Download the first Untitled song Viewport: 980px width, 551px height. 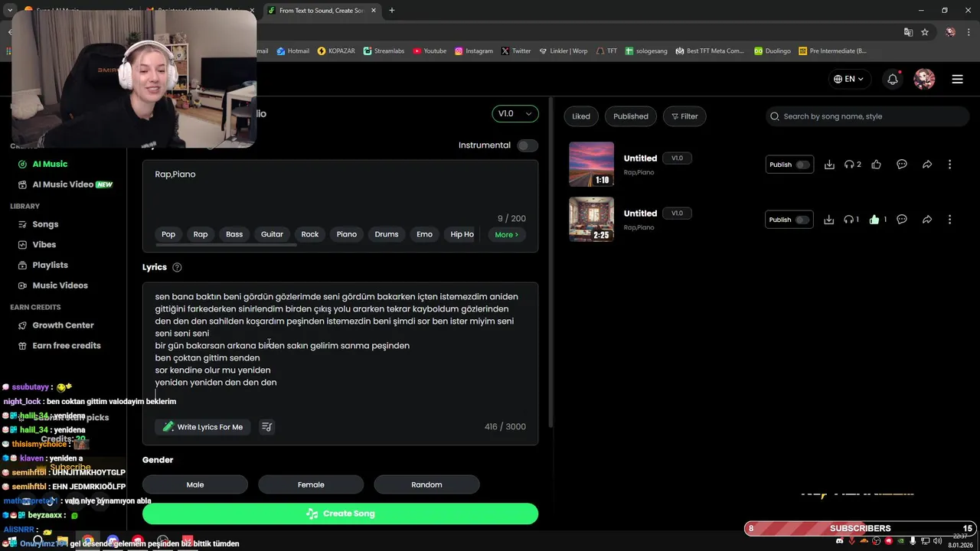click(x=829, y=165)
